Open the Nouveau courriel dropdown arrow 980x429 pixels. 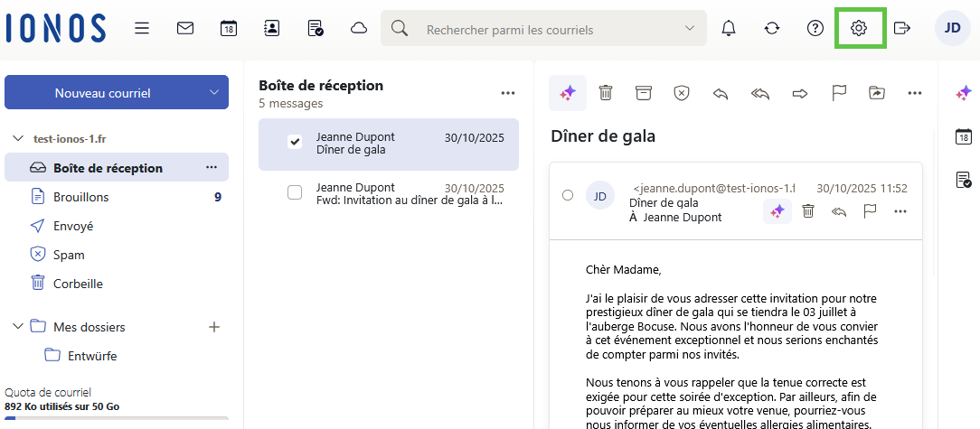(213, 92)
